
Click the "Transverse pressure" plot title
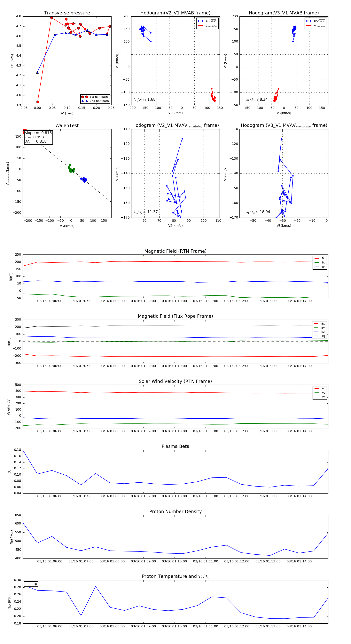(x=67, y=13)
